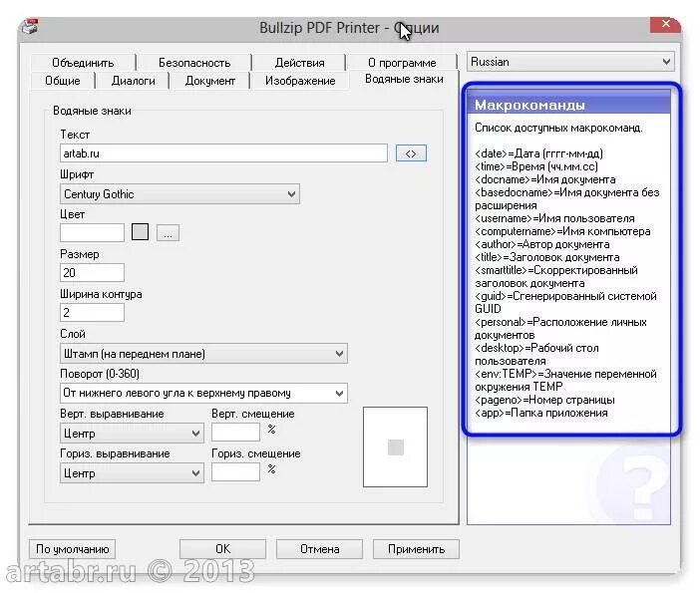
Task: Click the <app> macro line
Action: coord(541,413)
